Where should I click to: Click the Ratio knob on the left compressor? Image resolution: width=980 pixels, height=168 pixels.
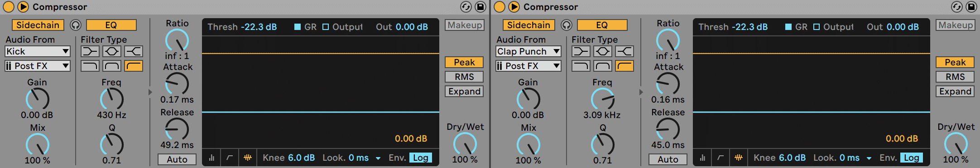[177, 40]
